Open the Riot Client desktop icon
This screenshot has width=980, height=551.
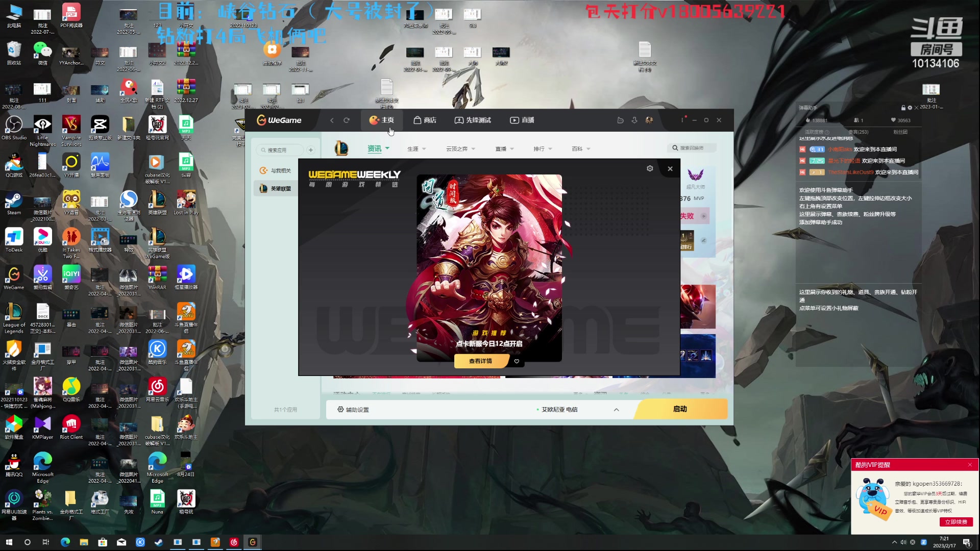click(x=71, y=428)
